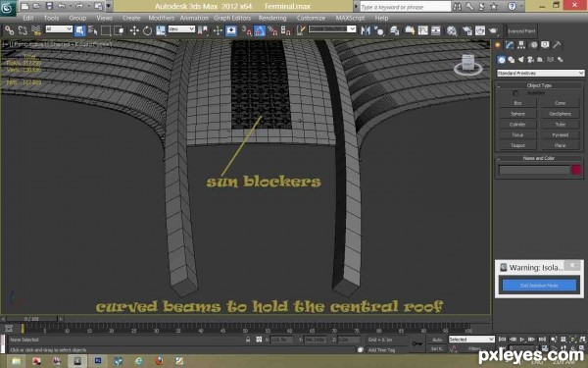Toggle the Spinner Snap button
Viewport: 588px width, 368px height.
(286, 30)
